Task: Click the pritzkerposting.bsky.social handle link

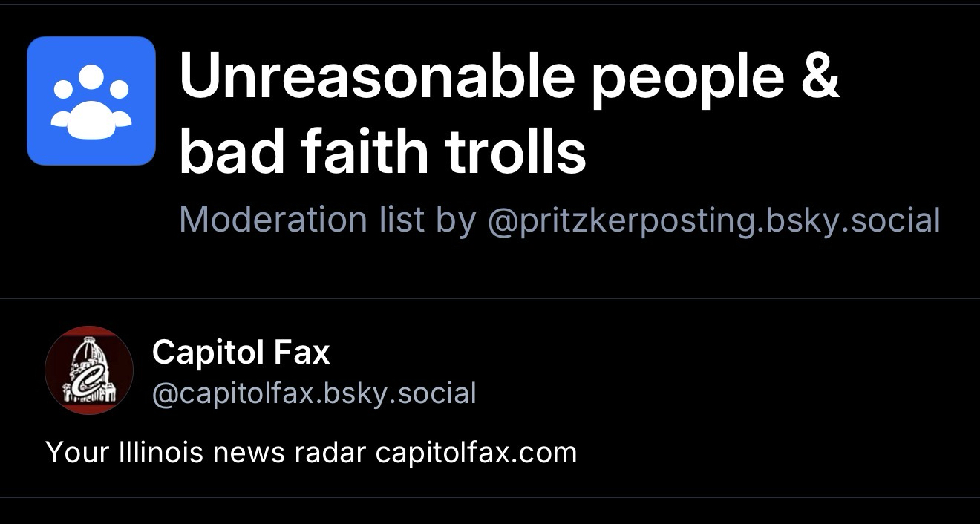Action: 714,220
